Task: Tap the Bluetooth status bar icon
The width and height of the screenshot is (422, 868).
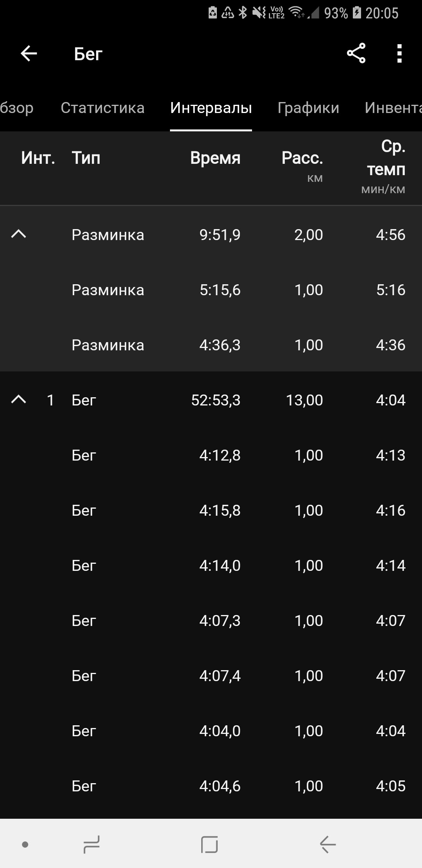Action: click(243, 13)
